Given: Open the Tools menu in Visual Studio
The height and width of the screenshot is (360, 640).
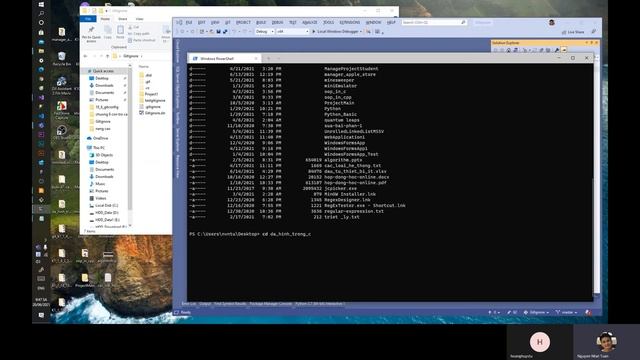Looking at the screenshot, I should point(329,22).
